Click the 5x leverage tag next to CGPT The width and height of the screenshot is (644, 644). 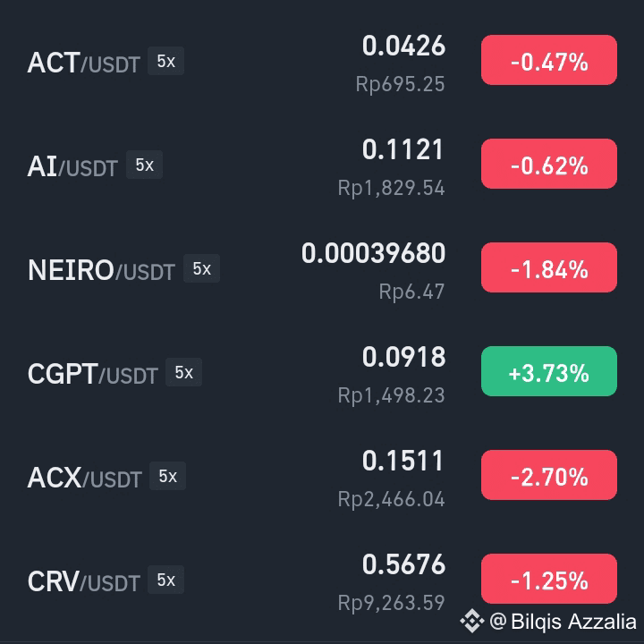(x=183, y=372)
